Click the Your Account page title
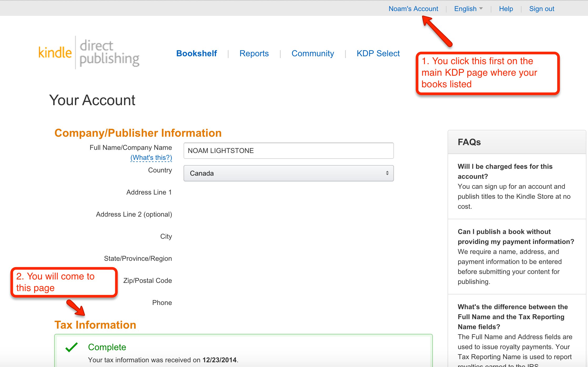Screen dimensions: 588x367 (x=92, y=100)
